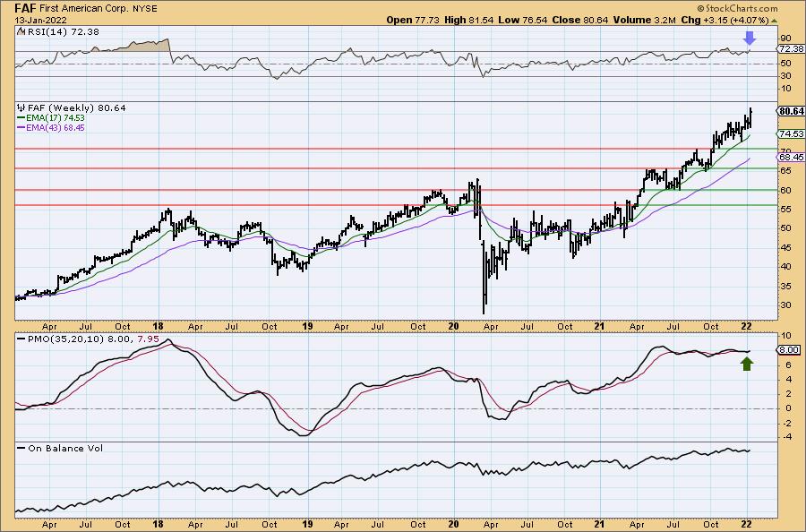Screen dimensions: 806x532
Task: Click the 22 year label under the price panel
Action: 746,326
